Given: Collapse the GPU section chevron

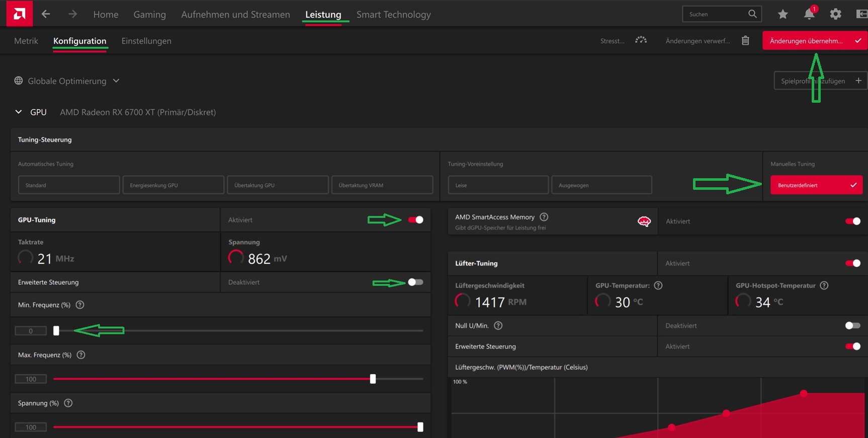Looking at the screenshot, I should tap(19, 112).
